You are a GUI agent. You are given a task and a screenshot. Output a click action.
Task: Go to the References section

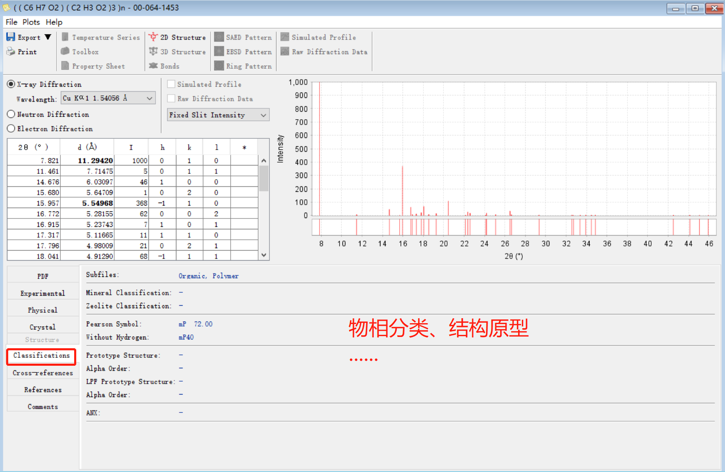[42, 390]
